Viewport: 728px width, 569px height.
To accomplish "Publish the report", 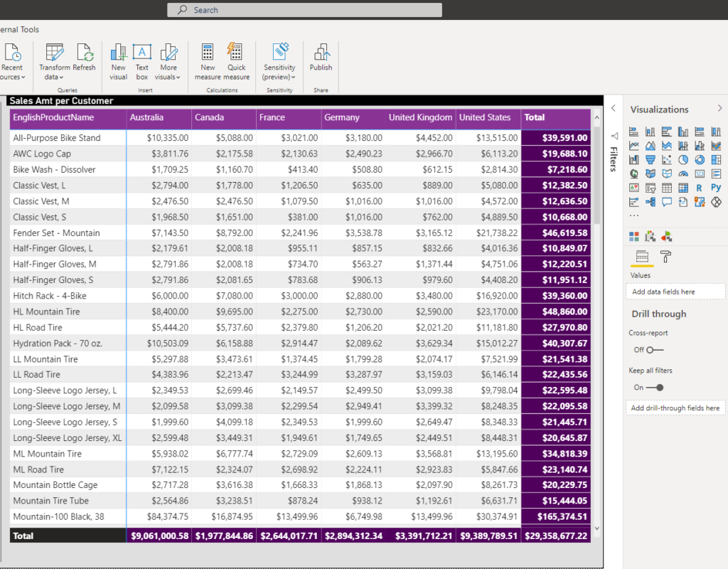I will (321, 58).
